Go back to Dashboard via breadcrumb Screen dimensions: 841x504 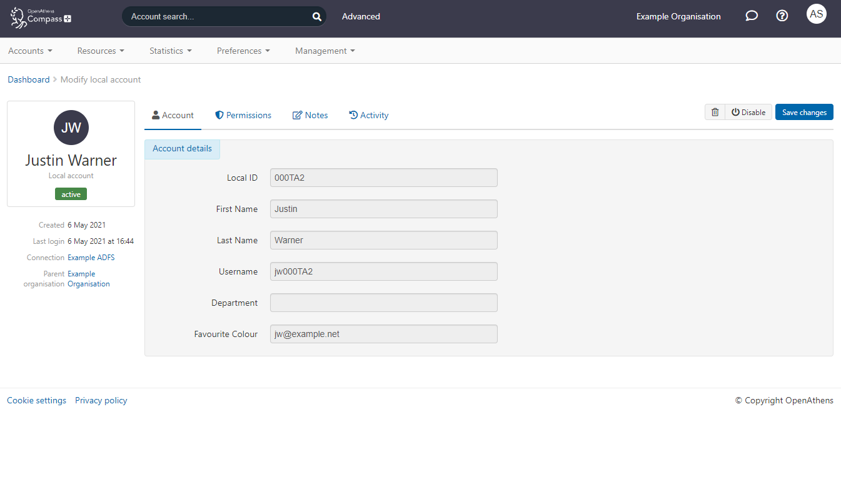click(28, 79)
